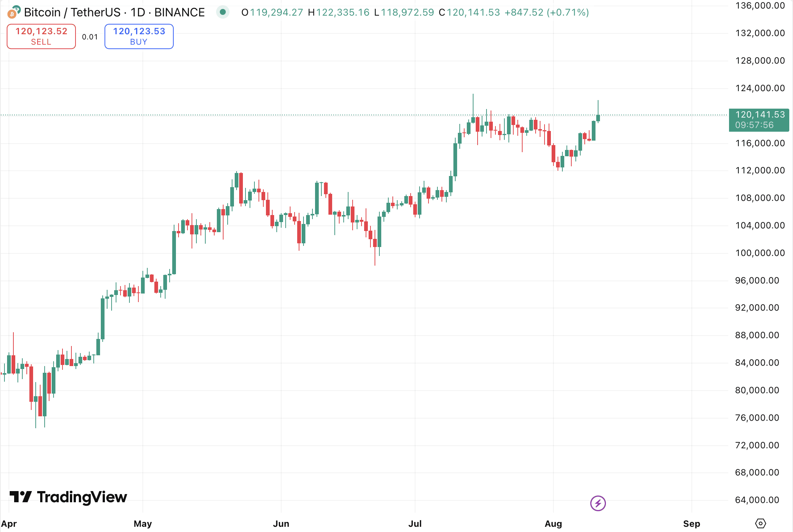Click the purple lightning bolt icon
Viewport: 793px width, 532px height.
tap(598, 503)
